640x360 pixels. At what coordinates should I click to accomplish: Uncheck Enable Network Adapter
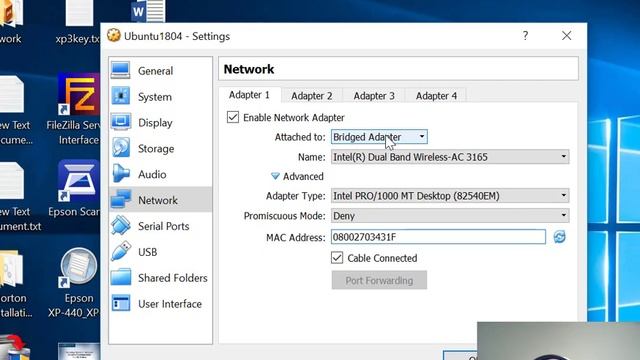pos(233,117)
